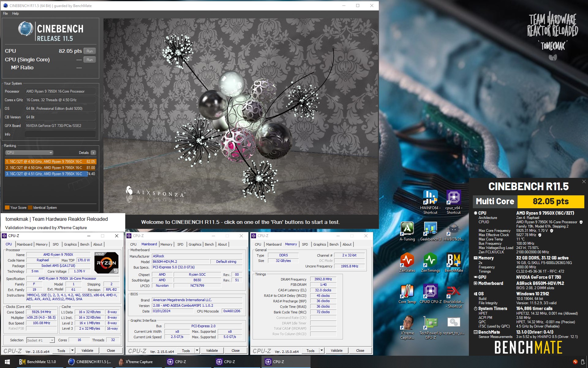The height and width of the screenshot is (368, 588).
Task: Switch to Graphics tab in Memory CPU-Z window
Action: (320, 244)
